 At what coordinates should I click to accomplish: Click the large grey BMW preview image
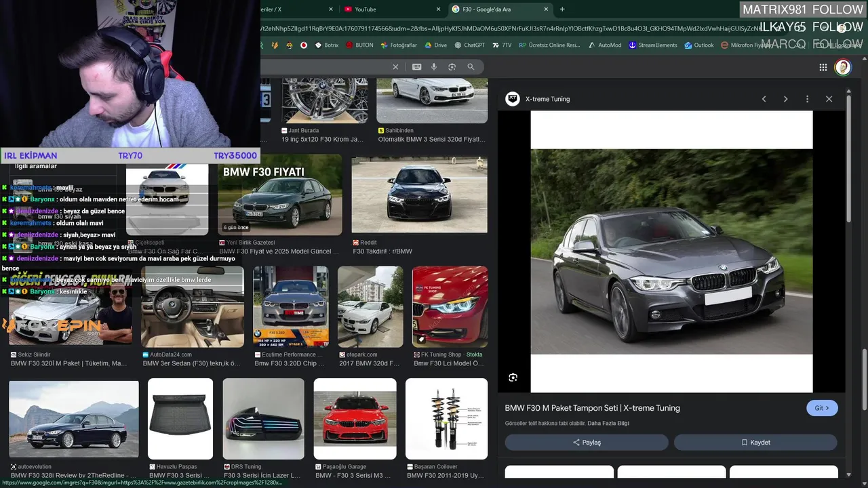[x=671, y=251]
